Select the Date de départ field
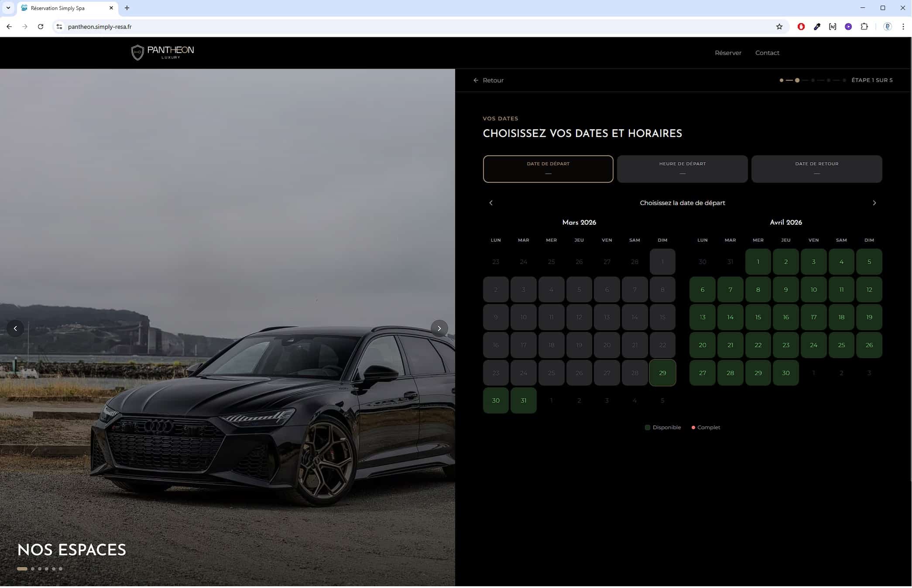The height and width of the screenshot is (588, 912). point(548,169)
